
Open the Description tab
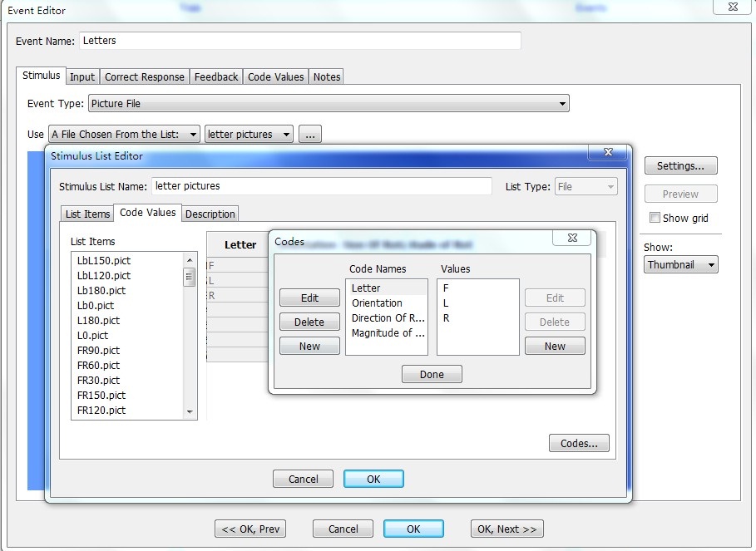(x=210, y=214)
